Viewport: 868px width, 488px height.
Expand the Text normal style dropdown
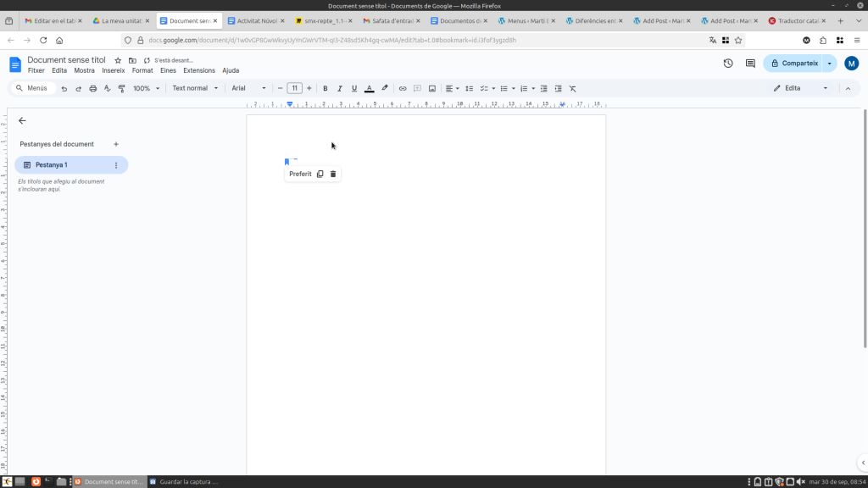(x=195, y=88)
